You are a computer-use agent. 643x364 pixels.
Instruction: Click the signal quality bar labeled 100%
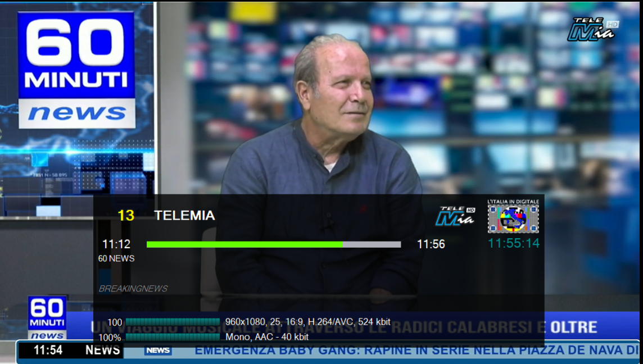(x=173, y=338)
